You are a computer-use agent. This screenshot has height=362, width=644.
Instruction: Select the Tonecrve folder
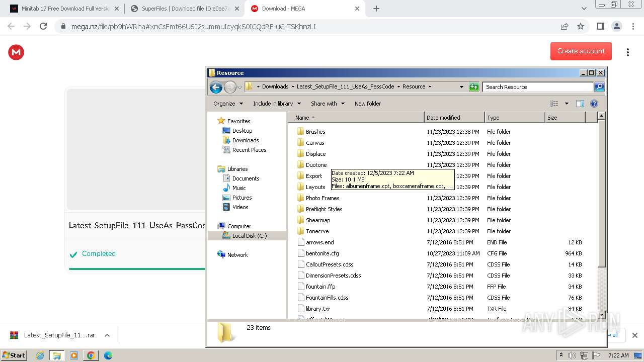click(x=317, y=231)
